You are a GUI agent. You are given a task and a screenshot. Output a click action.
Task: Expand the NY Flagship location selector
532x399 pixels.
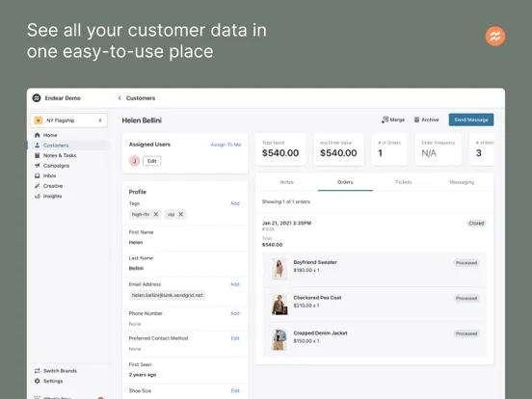pyautogui.click(x=68, y=120)
